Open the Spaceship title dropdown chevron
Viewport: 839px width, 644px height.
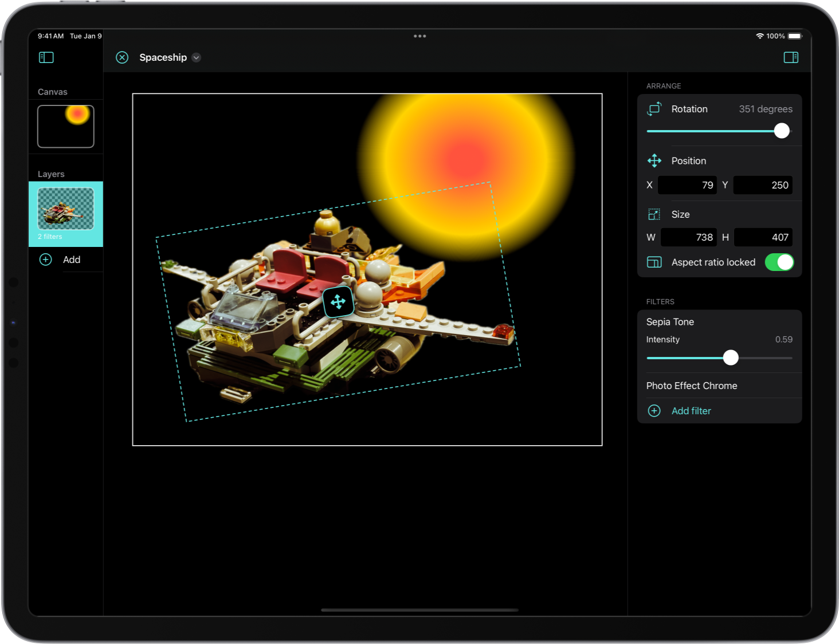197,57
